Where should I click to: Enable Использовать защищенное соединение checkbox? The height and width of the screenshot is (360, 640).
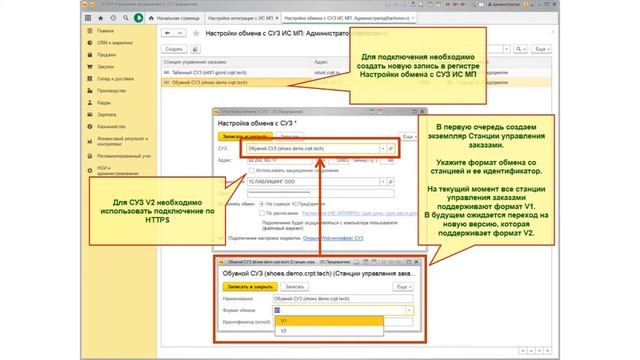(252, 171)
